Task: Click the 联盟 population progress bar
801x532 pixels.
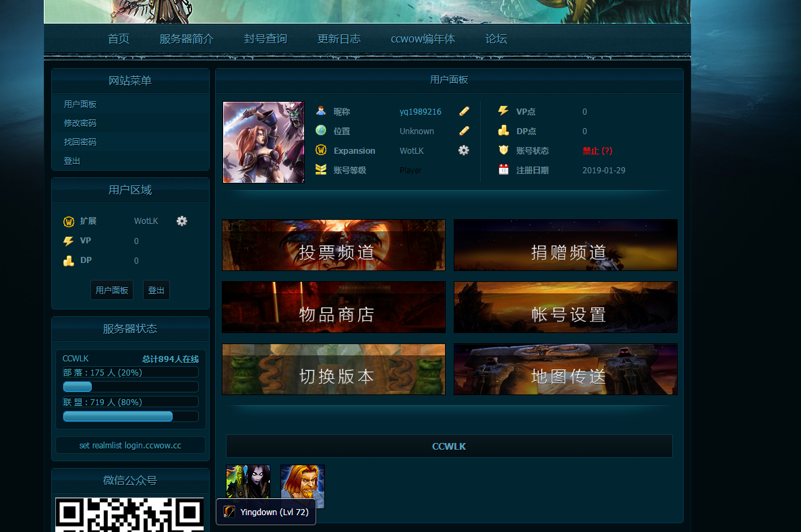Action: pyautogui.click(x=130, y=416)
